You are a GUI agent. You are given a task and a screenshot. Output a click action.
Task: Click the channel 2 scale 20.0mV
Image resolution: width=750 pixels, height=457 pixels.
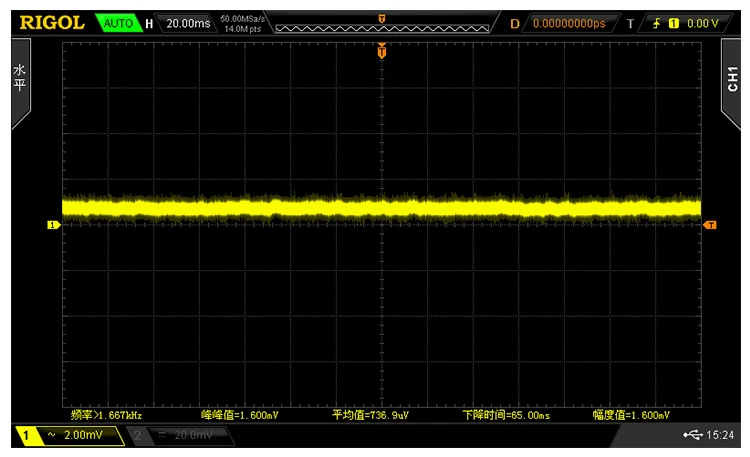[193, 435]
